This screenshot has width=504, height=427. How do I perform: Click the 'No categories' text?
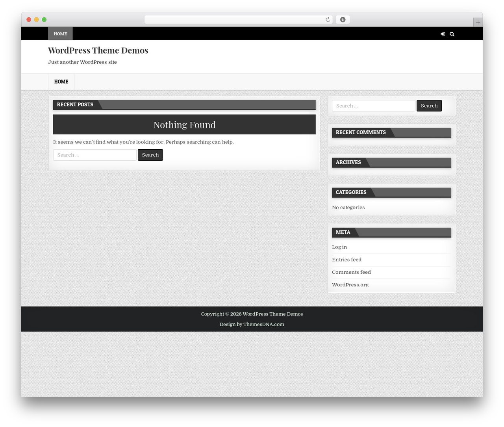(348, 208)
